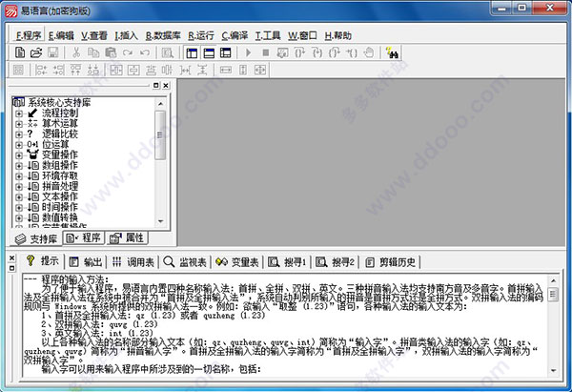The width and height of the screenshot is (572, 392).
Task: Select 系统核心支持库 root item
Action: click(x=59, y=103)
